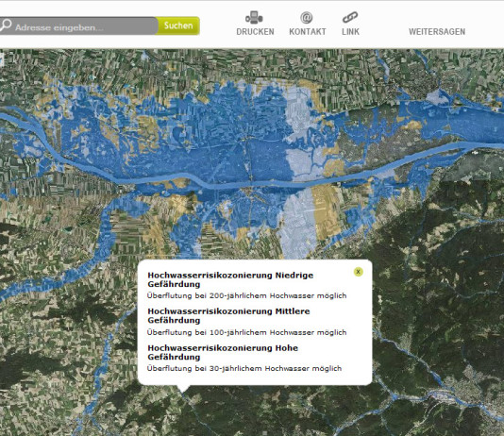Click the 200-jährlichem Hochwasser description line
504x436 pixels.
(246, 295)
